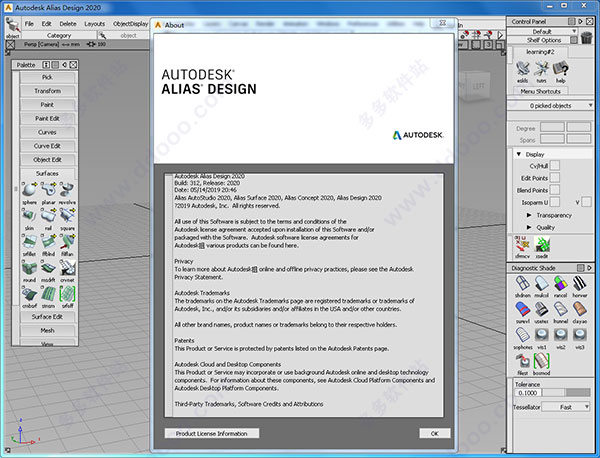
Task: Collapse the Palette with the arrow icon
Action: click(64, 65)
